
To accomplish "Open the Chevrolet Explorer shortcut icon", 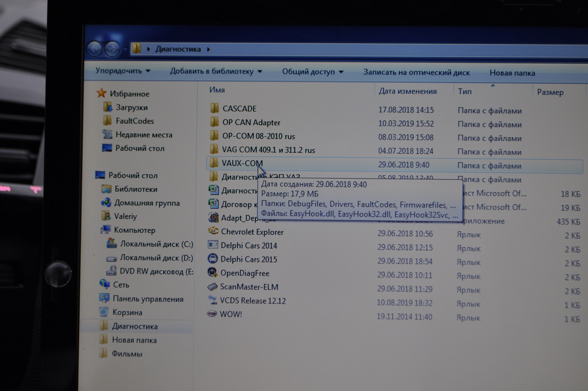I will [213, 231].
